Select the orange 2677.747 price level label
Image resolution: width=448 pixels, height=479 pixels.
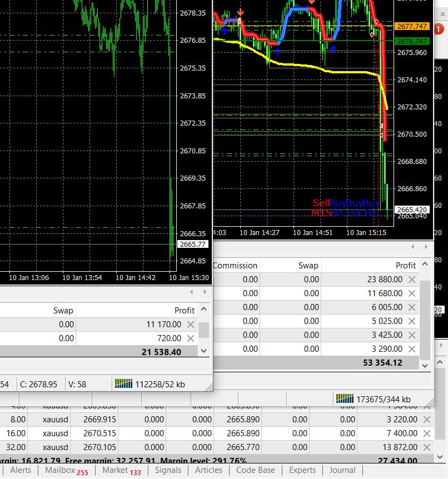point(412,26)
